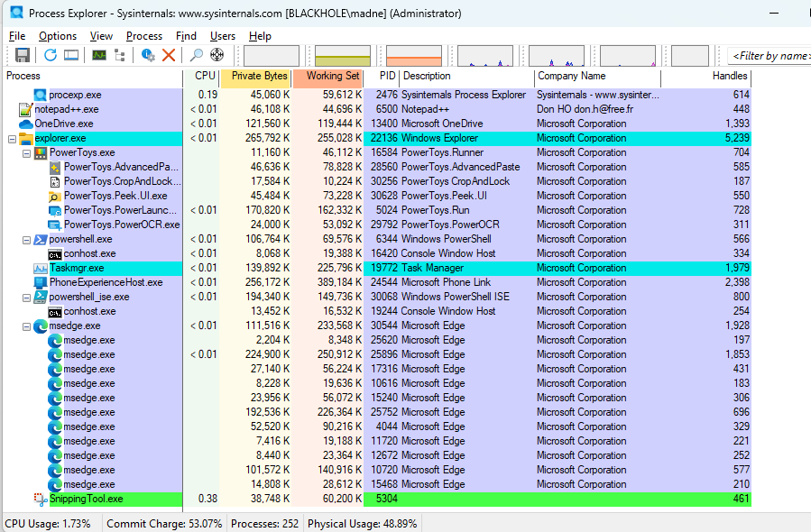Click the PowerToys.CropAndLock icon
Screen dimensions: 811x532
pos(55,182)
